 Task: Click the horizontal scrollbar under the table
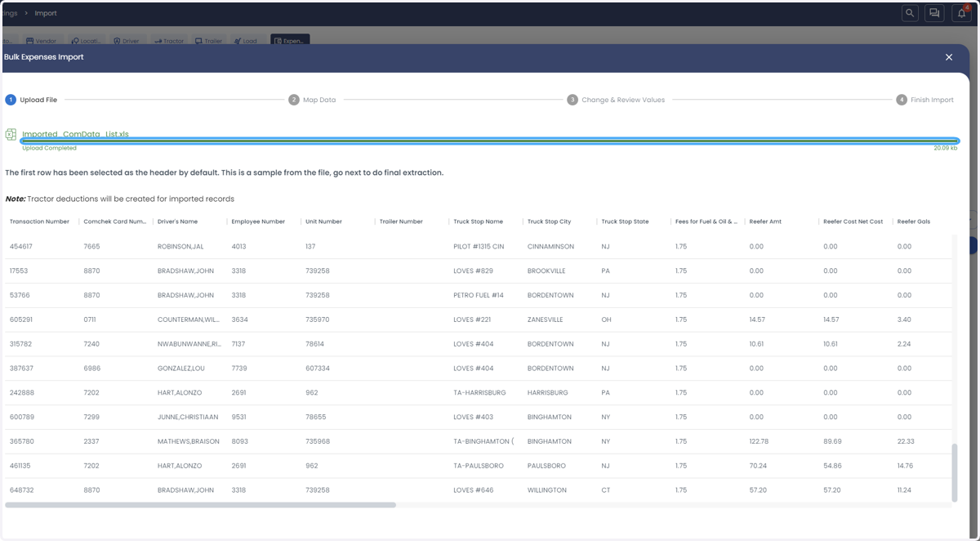point(200,505)
